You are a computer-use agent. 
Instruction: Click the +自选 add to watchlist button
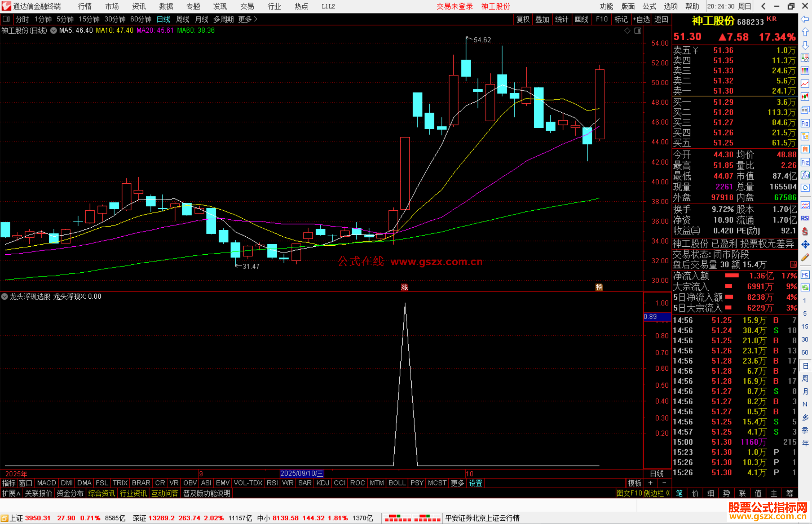point(641,19)
